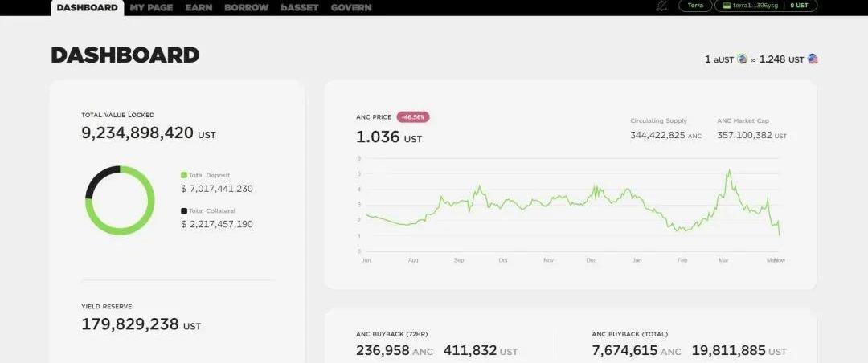
Task: Click the 0 UST wallet balance
Action: point(800,6)
